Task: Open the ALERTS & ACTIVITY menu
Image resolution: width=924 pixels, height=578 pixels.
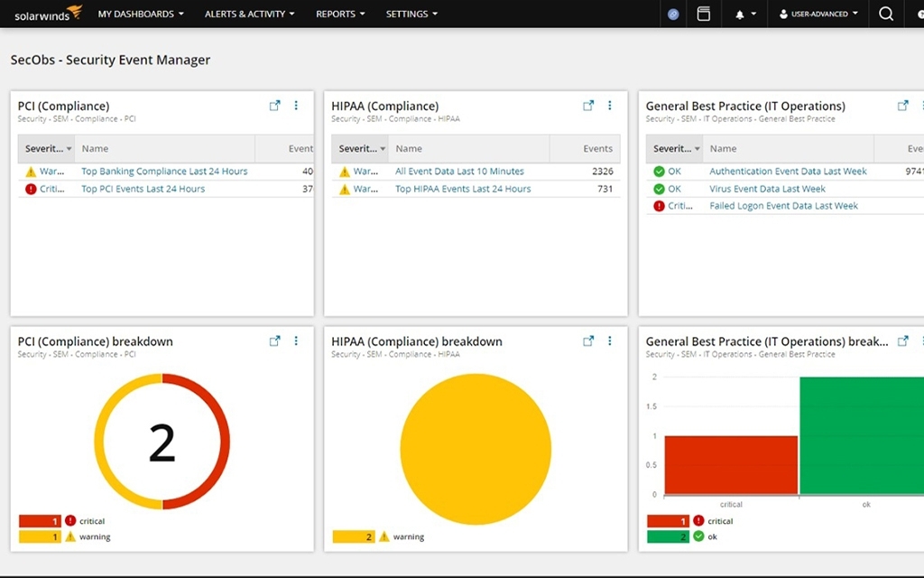Action: tap(249, 14)
